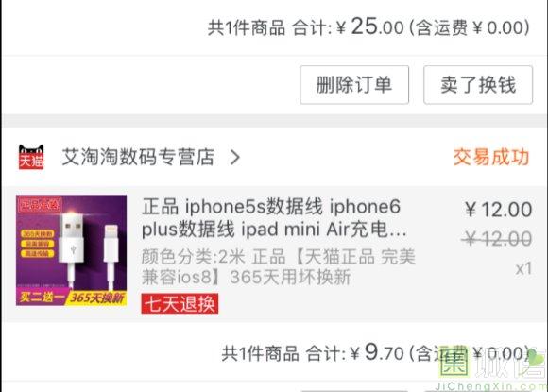View the 交易成功 order status
This screenshot has height=392, width=548.
(x=491, y=157)
